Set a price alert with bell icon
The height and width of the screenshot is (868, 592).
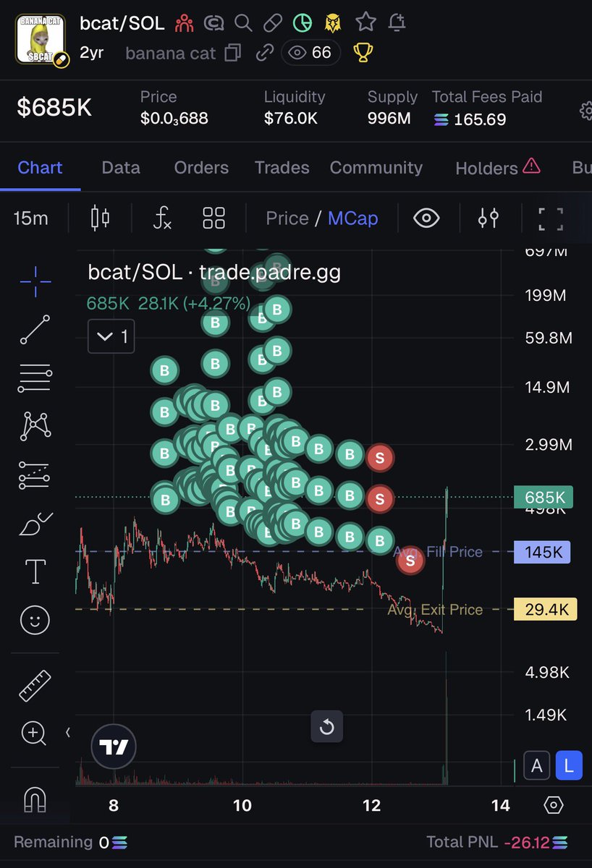pos(397,22)
